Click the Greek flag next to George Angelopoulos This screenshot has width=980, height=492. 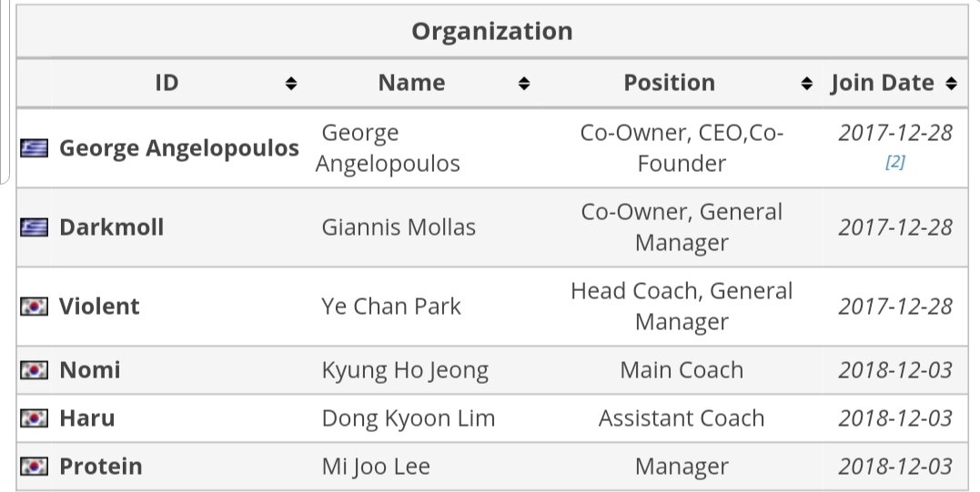34,148
